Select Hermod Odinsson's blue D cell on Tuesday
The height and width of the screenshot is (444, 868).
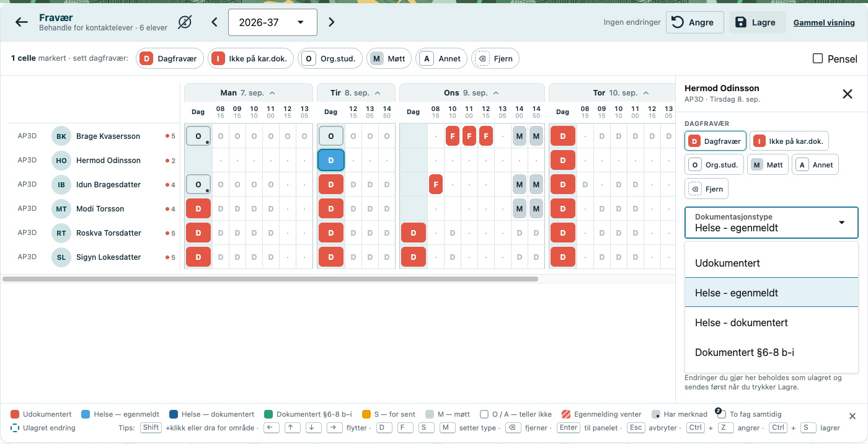tap(331, 160)
